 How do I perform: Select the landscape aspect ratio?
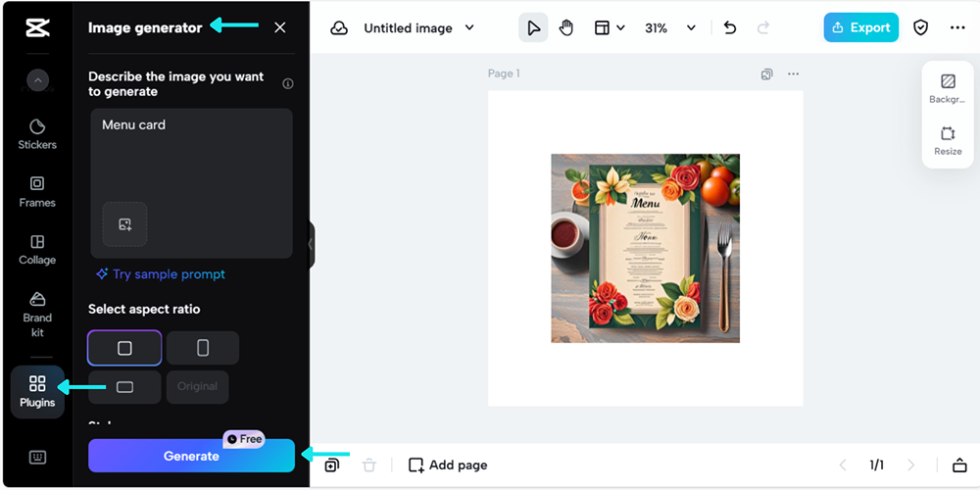(x=125, y=387)
